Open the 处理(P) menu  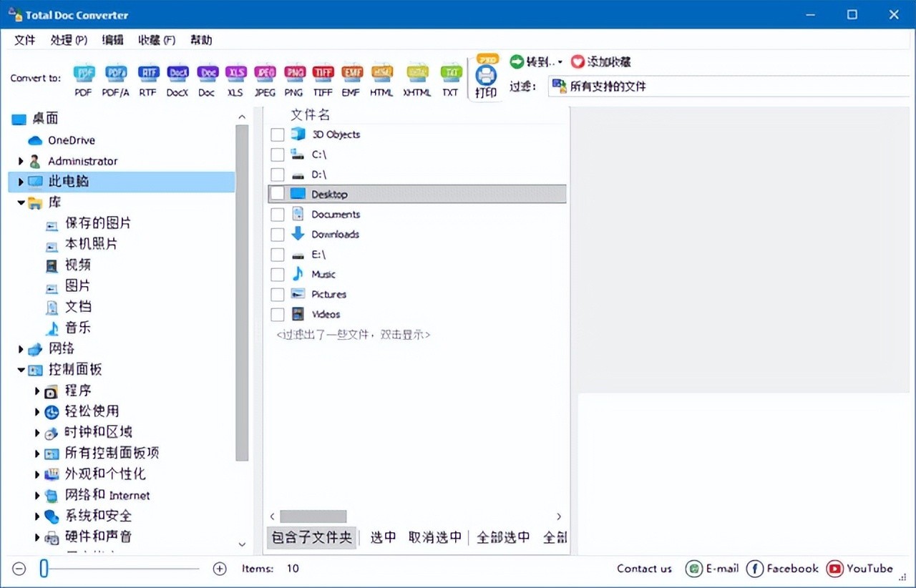point(69,40)
